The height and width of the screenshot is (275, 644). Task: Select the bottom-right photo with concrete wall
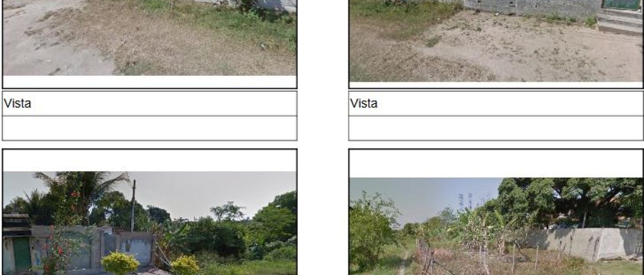point(496,226)
